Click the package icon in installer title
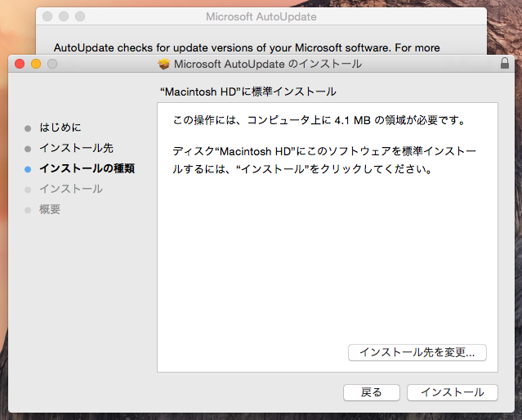The height and width of the screenshot is (420, 522). click(x=164, y=64)
